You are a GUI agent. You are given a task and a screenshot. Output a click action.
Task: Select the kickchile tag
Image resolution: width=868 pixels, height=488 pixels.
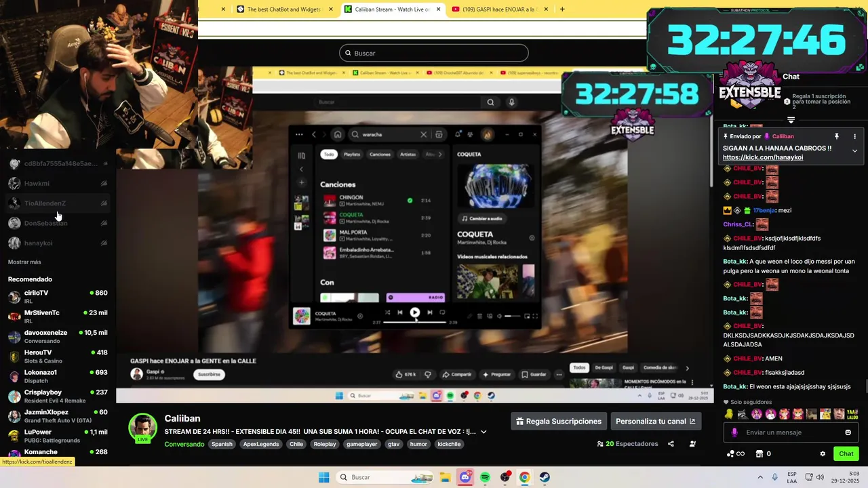coord(449,445)
